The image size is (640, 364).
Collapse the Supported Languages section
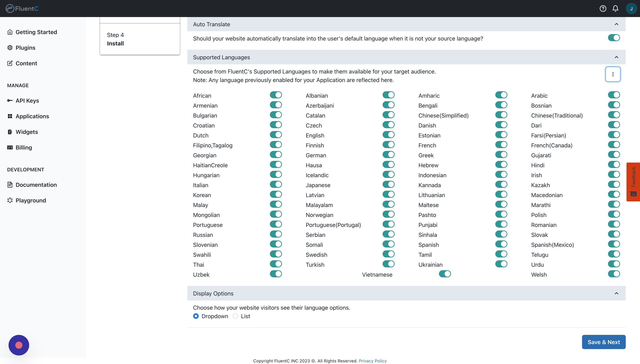[x=616, y=57]
